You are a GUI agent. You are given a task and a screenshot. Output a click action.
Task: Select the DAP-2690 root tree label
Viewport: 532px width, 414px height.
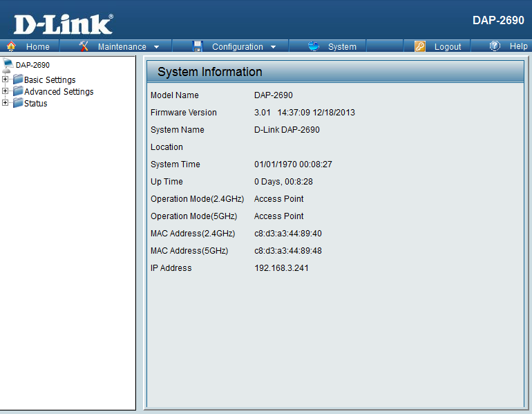coord(32,65)
